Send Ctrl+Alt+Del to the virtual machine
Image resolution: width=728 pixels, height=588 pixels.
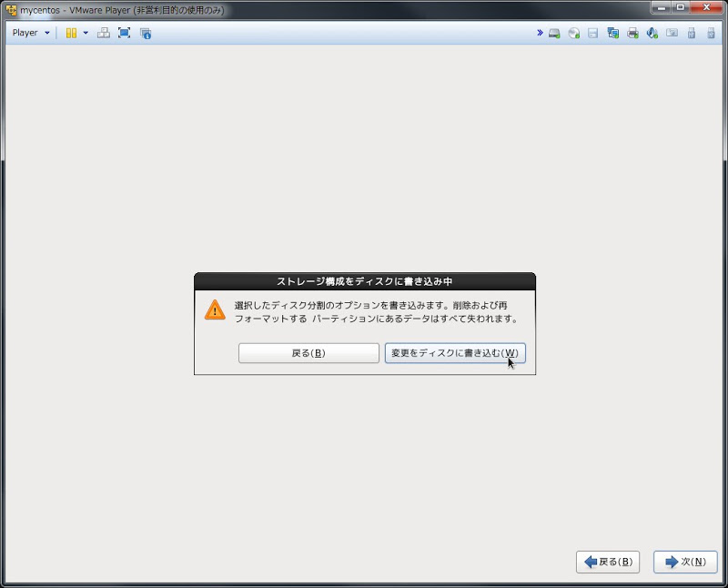(102, 33)
